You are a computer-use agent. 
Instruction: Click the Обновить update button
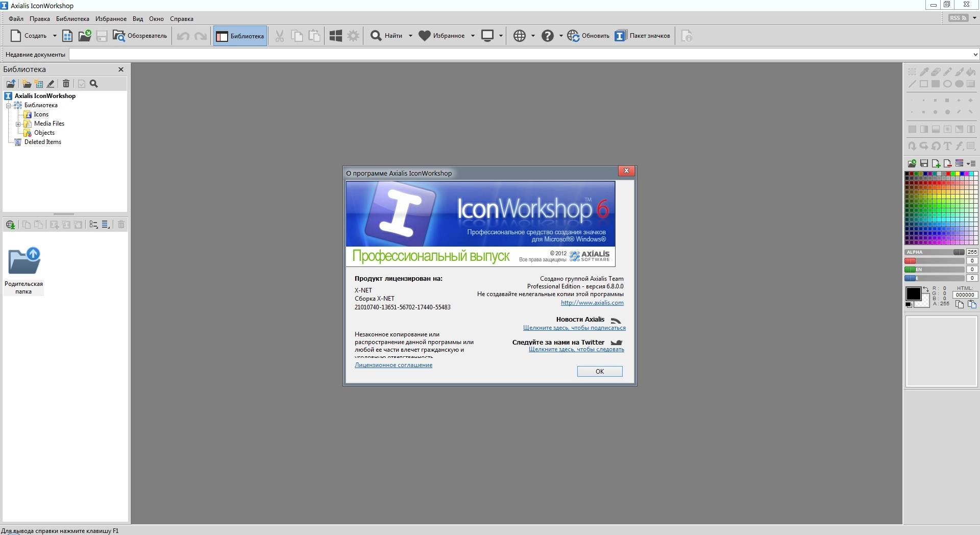589,36
